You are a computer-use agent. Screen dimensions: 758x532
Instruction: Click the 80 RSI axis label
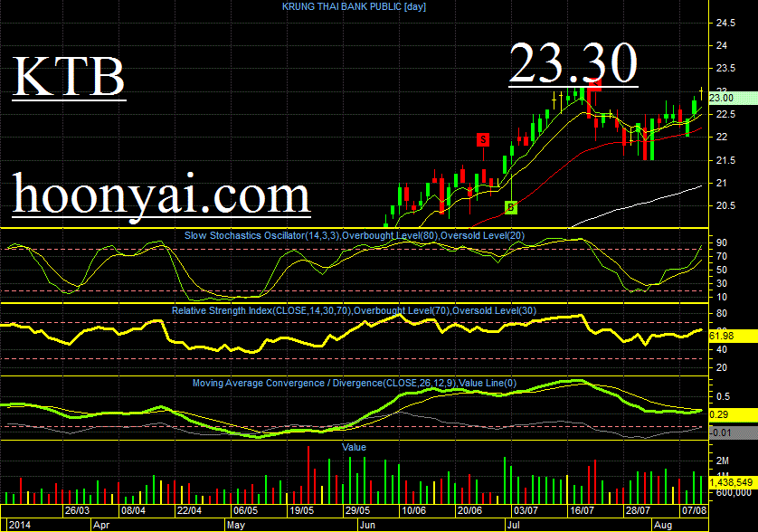coord(722,313)
